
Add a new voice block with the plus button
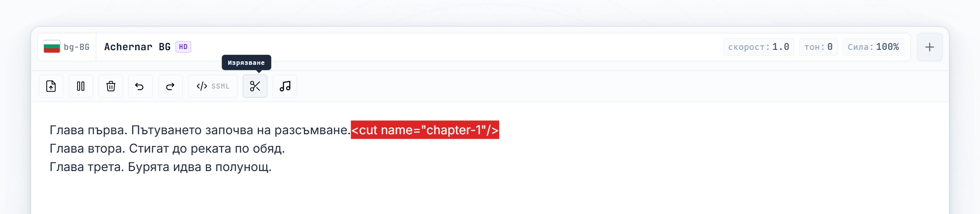[x=929, y=47]
